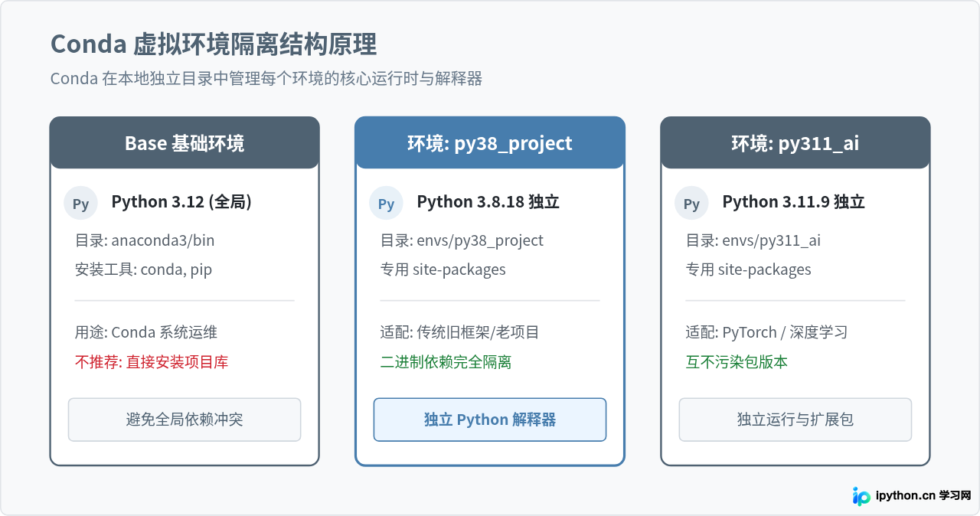The height and width of the screenshot is (516, 980).
Task: Click the 独立运行与扩展包 button
Action: pyautogui.click(x=795, y=420)
